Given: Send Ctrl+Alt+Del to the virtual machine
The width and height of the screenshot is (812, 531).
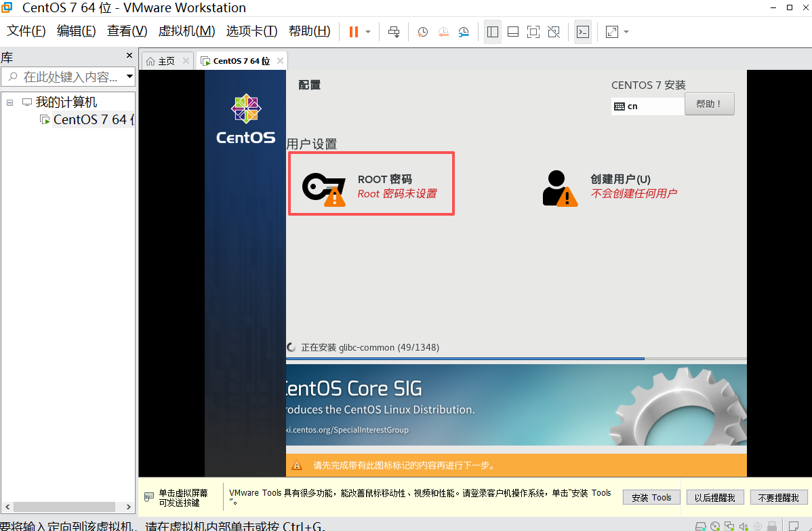Looking at the screenshot, I should [x=394, y=32].
